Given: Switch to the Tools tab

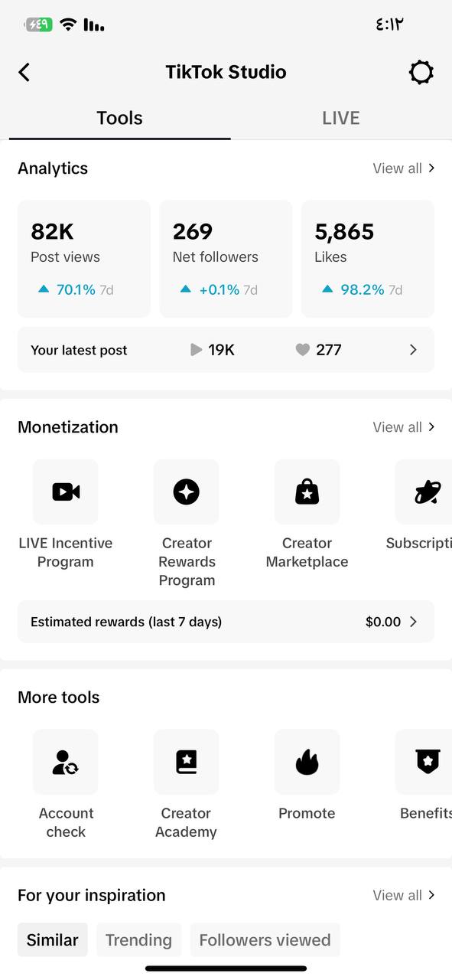Looking at the screenshot, I should pos(119,118).
